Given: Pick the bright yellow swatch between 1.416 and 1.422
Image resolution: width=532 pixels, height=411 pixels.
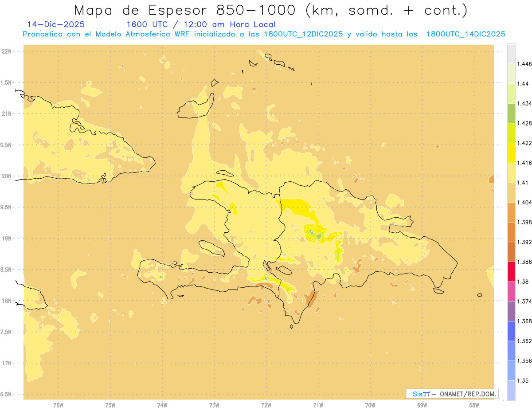Looking at the screenshot, I should tap(511, 153).
